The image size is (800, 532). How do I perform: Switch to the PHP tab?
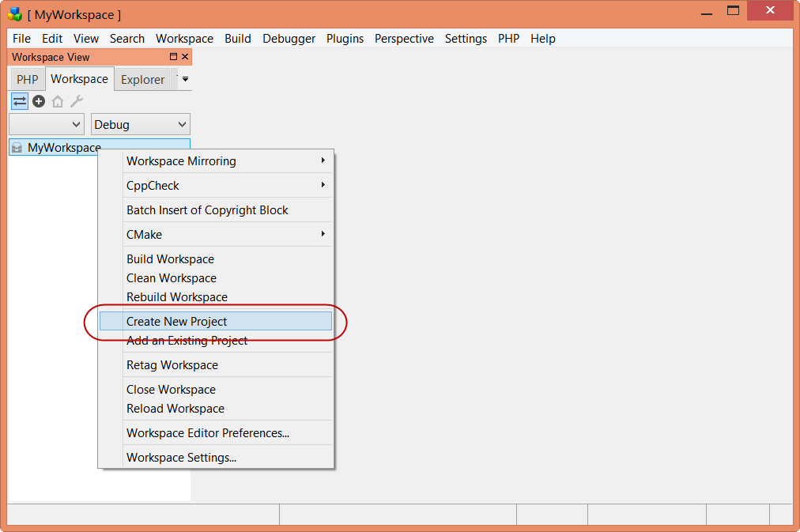pyautogui.click(x=28, y=80)
